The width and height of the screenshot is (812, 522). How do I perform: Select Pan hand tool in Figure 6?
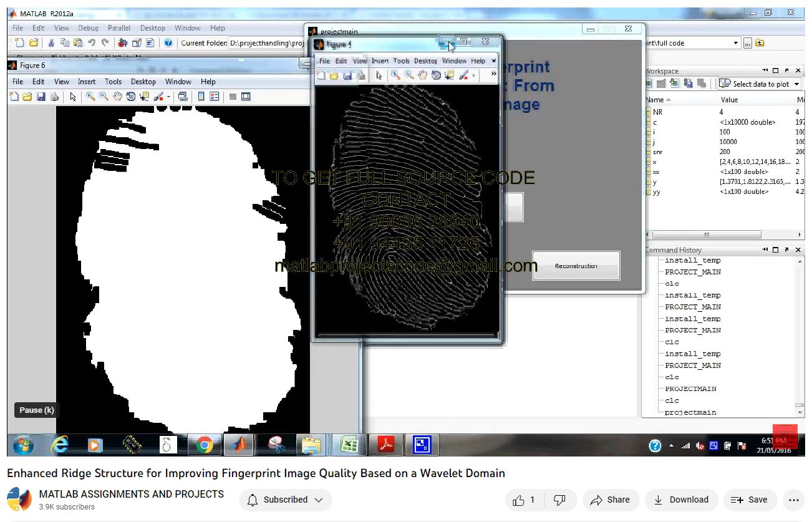(117, 97)
